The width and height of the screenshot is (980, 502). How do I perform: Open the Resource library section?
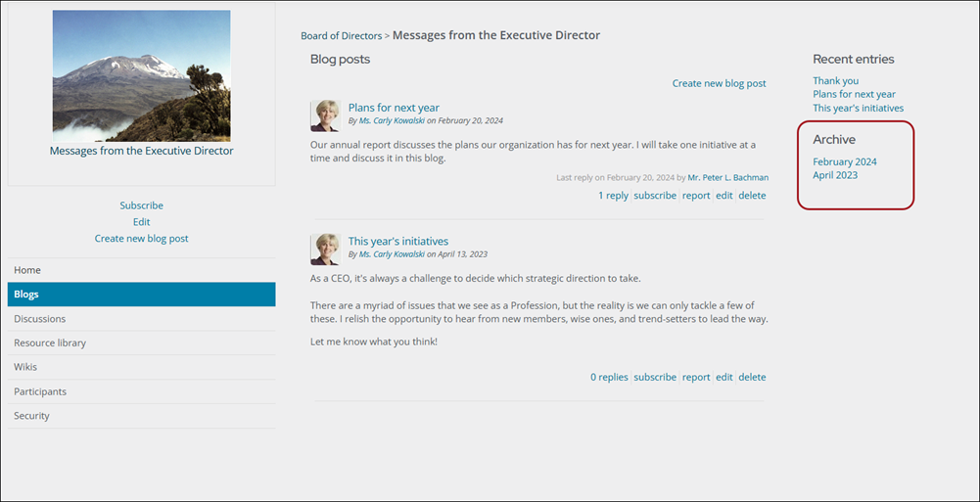click(x=141, y=342)
